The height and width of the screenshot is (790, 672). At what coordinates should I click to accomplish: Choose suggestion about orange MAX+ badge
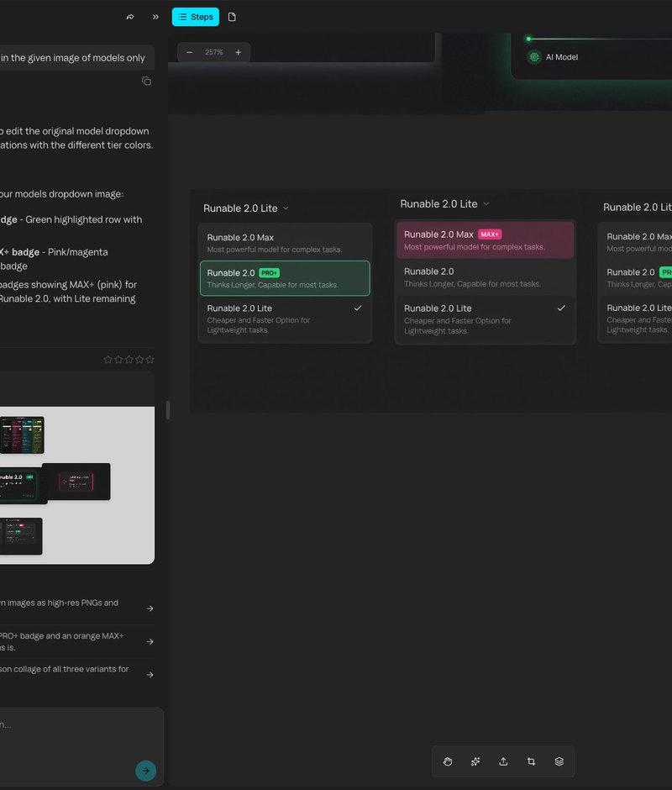click(x=77, y=641)
